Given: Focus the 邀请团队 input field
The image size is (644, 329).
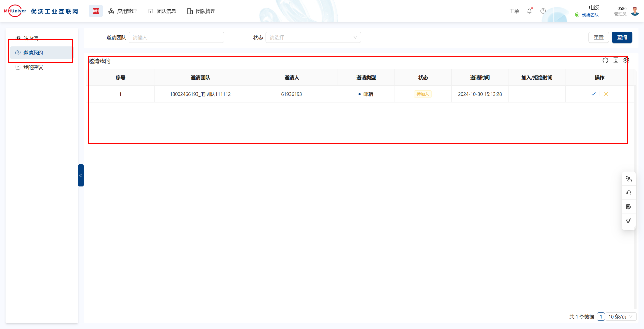Looking at the screenshot, I should click(x=176, y=37).
